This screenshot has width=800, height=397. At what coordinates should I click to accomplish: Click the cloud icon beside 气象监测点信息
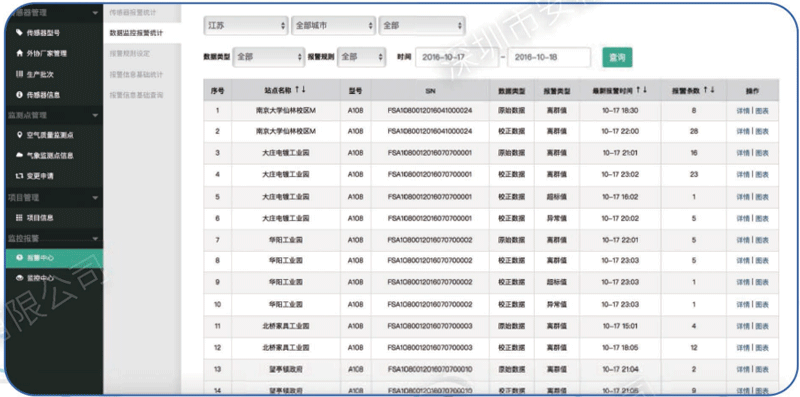pos(19,155)
